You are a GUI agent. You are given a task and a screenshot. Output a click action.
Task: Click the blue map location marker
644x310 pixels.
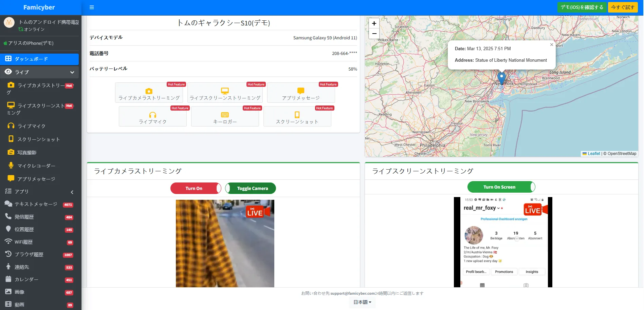tap(501, 78)
